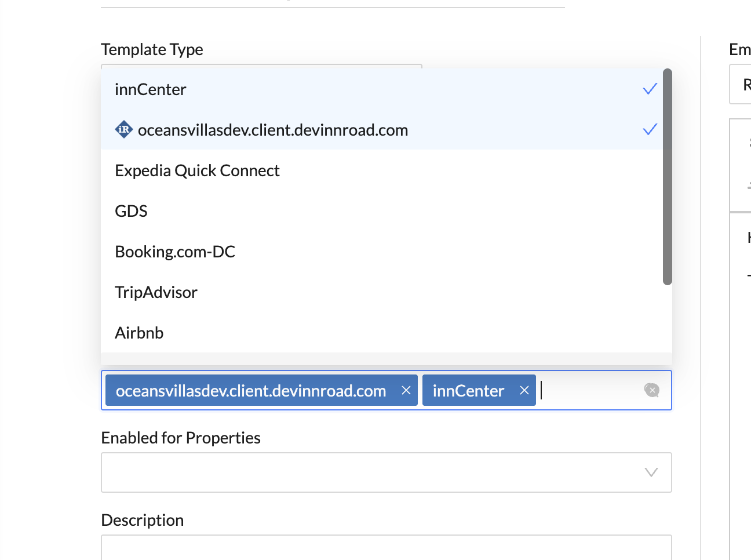Viewport: 751px width, 560px height.
Task: Choose Airbnb from the options list
Action: [x=382, y=333]
